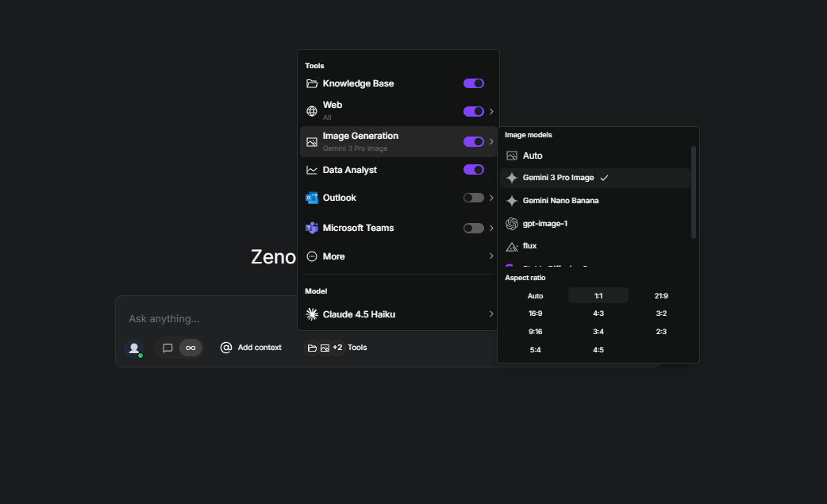Viewport: 827px width, 504px height.
Task: Click the Knowledge Base row label
Action: [358, 83]
